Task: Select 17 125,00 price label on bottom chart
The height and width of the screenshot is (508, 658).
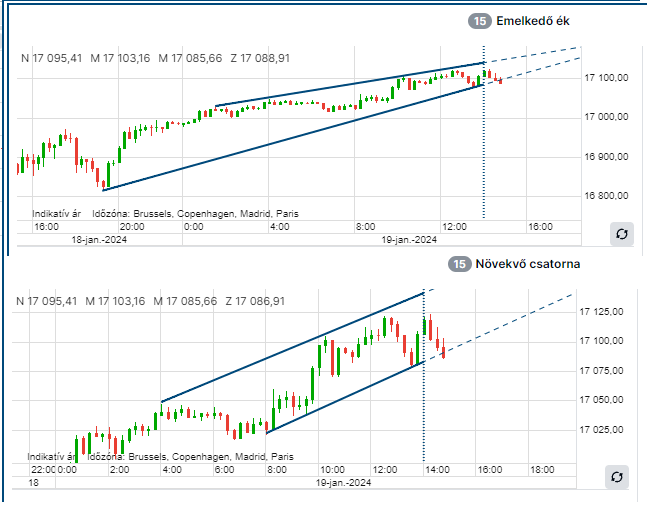Action: pos(601,312)
